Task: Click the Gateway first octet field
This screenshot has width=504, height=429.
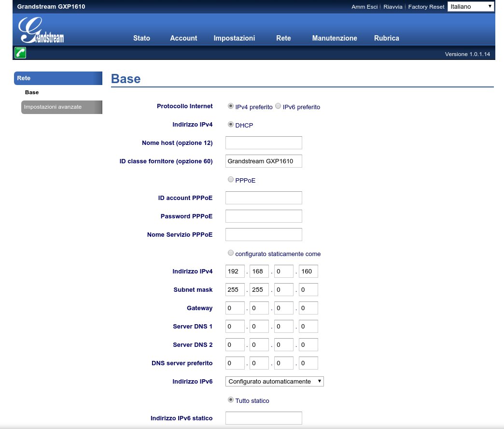Action: pyautogui.click(x=235, y=308)
